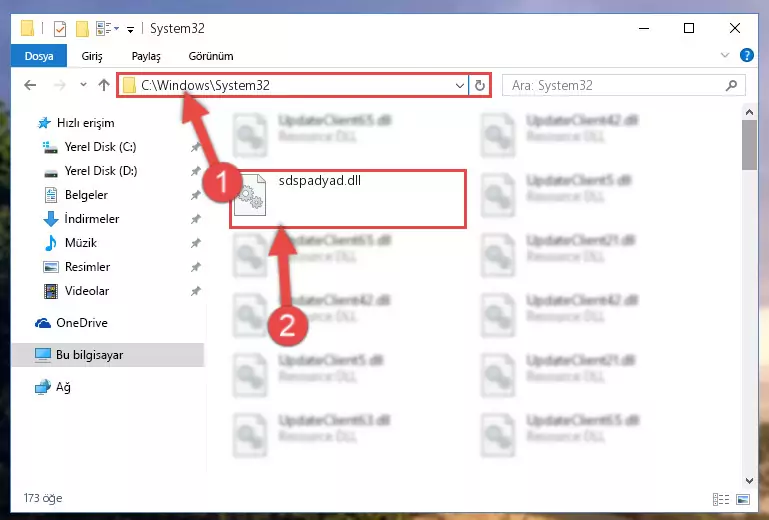Open Videolar folder in sidebar
The image size is (769, 520).
click(86, 291)
